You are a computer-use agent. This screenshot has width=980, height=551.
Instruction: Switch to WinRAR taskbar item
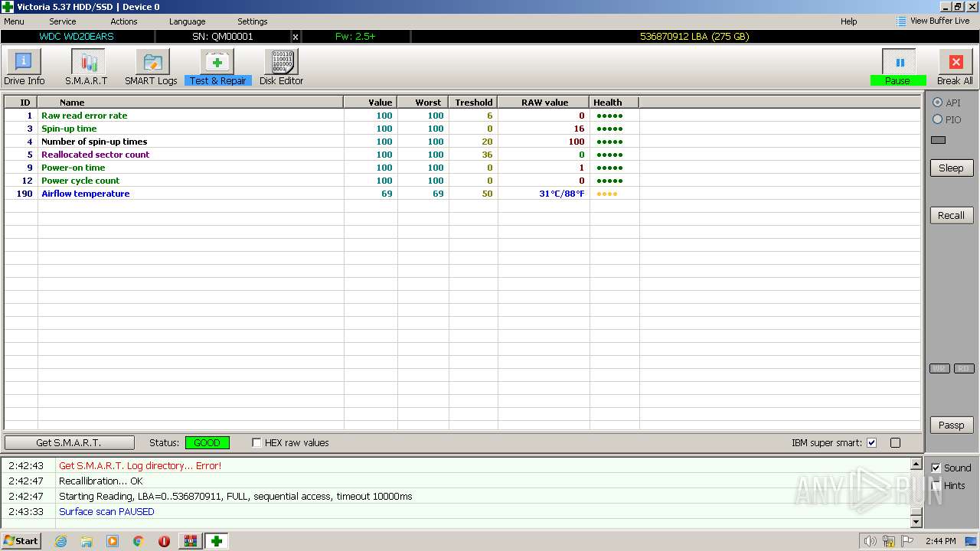tap(190, 541)
